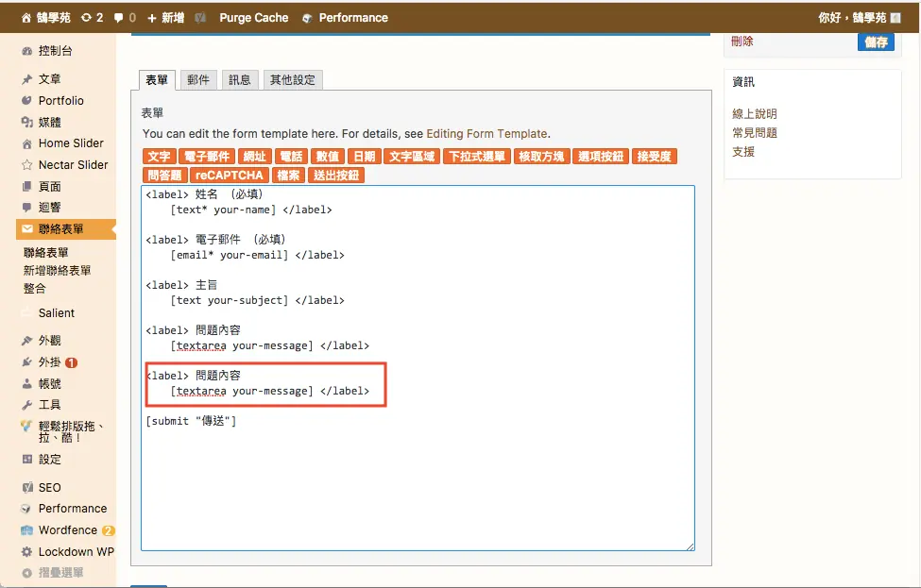
Task: Click the Wordfence shield icon
Action: click(27, 530)
